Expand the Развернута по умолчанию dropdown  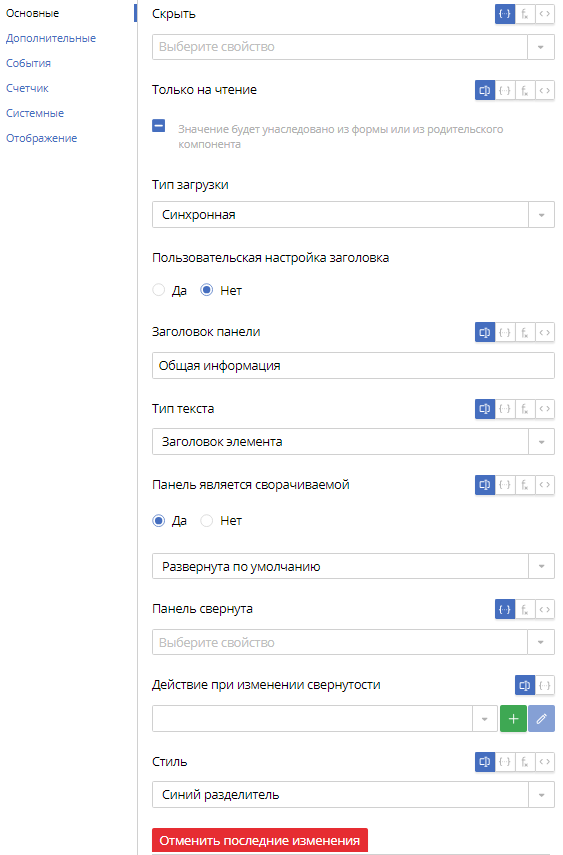[x=353, y=567]
